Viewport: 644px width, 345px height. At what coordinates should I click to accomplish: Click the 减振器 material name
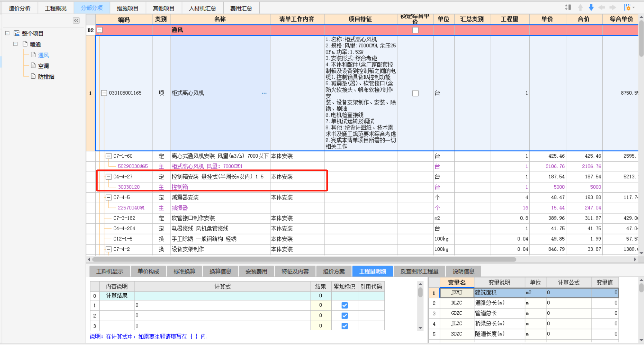pyautogui.click(x=180, y=208)
